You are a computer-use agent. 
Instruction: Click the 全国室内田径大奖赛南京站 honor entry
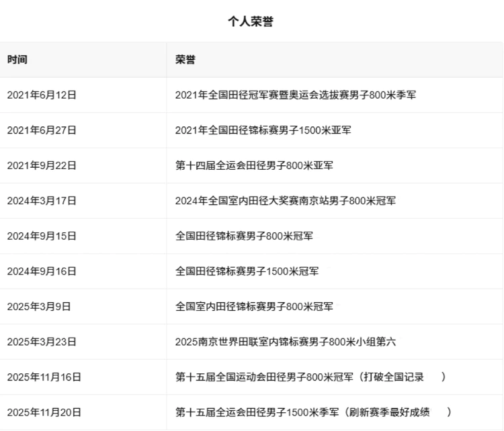point(286,201)
